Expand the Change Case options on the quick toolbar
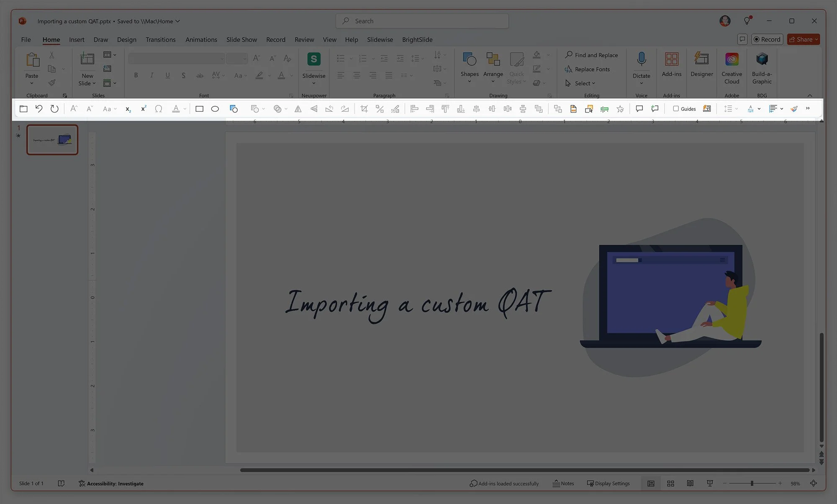The width and height of the screenshot is (837, 504). pos(115,109)
